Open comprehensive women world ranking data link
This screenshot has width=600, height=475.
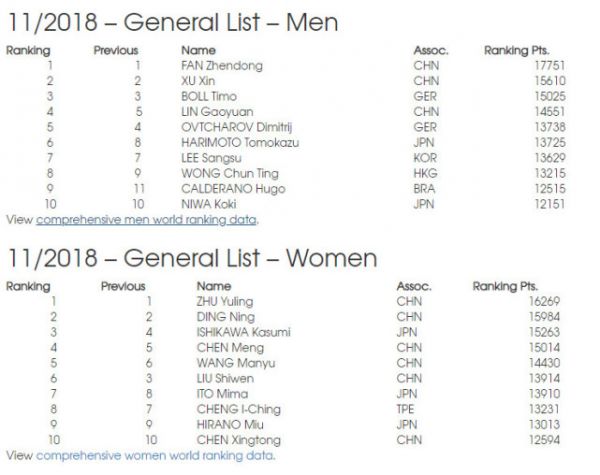pos(155,455)
